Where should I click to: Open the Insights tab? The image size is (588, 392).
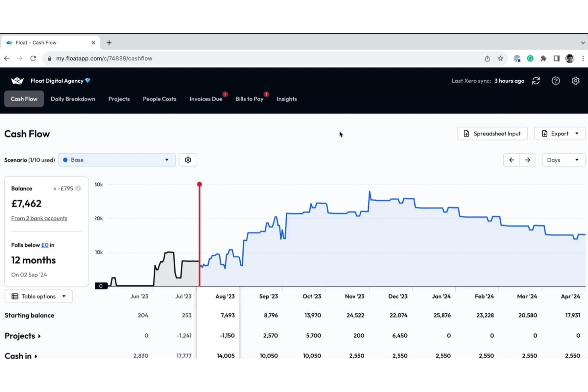[x=287, y=99]
